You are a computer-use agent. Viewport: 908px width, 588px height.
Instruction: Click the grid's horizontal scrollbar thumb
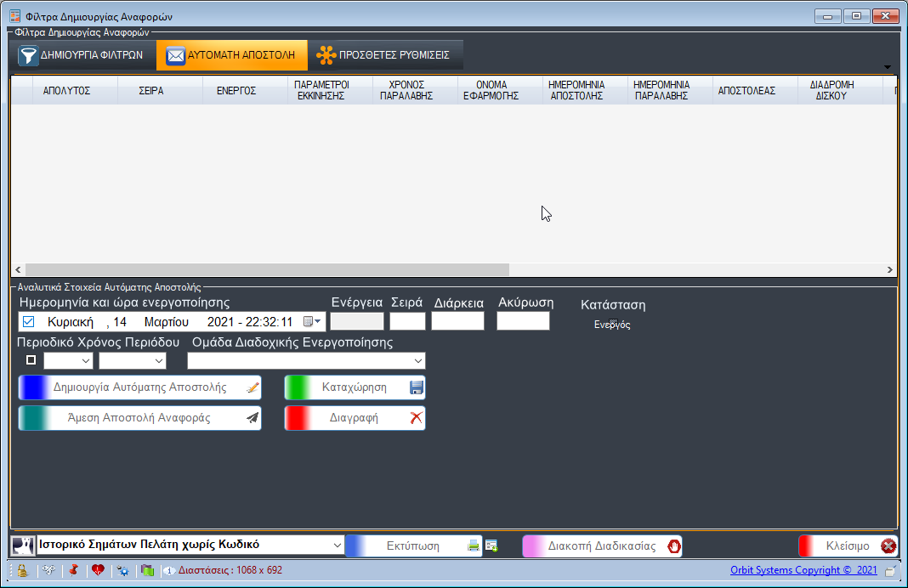267,269
